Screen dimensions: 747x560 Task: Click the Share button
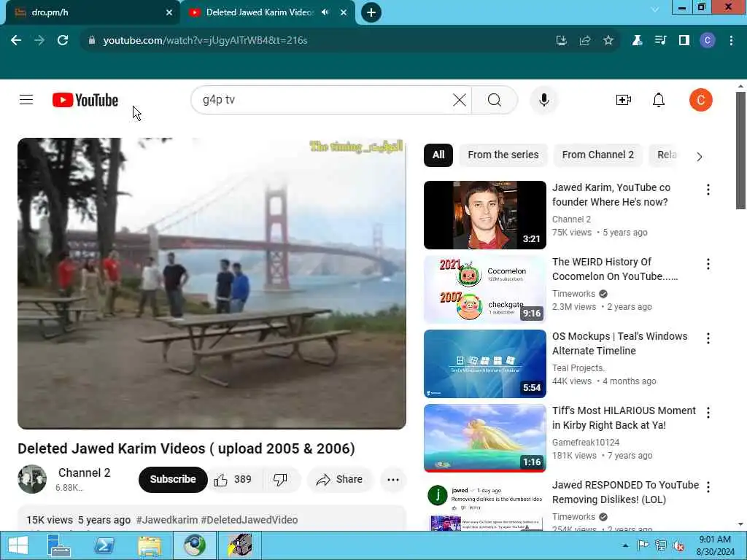(339, 480)
